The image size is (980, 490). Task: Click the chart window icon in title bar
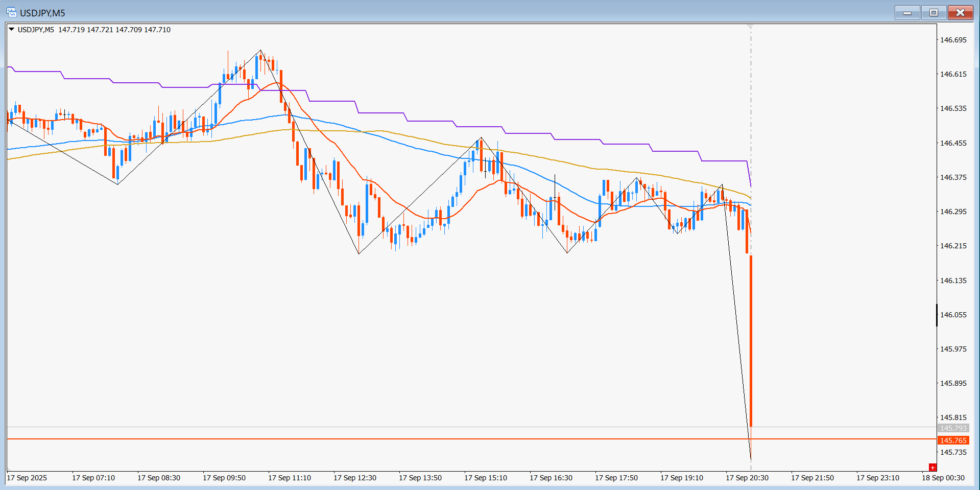click(11, 12)
